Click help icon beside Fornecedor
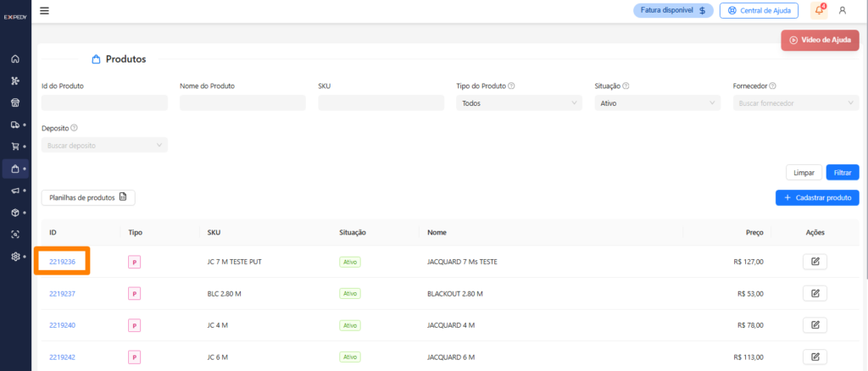868x371 pixels. click(x=772, y=86)
